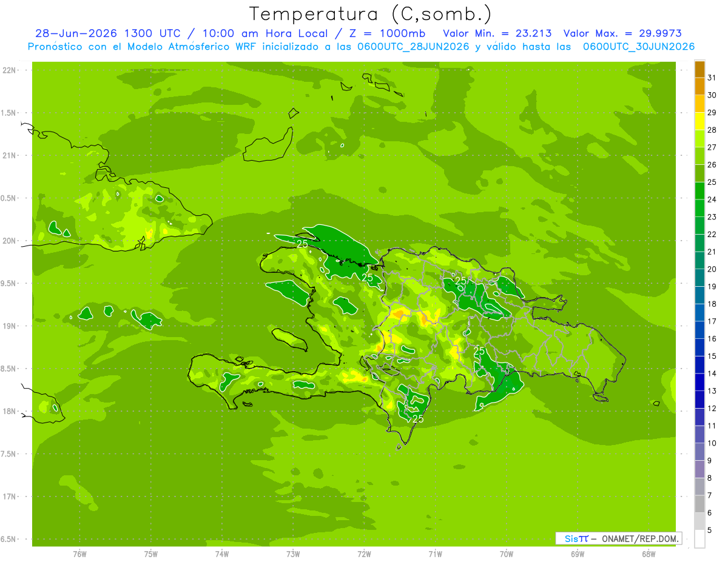Pick the legend color between 24 and 25

coord(699,191)
